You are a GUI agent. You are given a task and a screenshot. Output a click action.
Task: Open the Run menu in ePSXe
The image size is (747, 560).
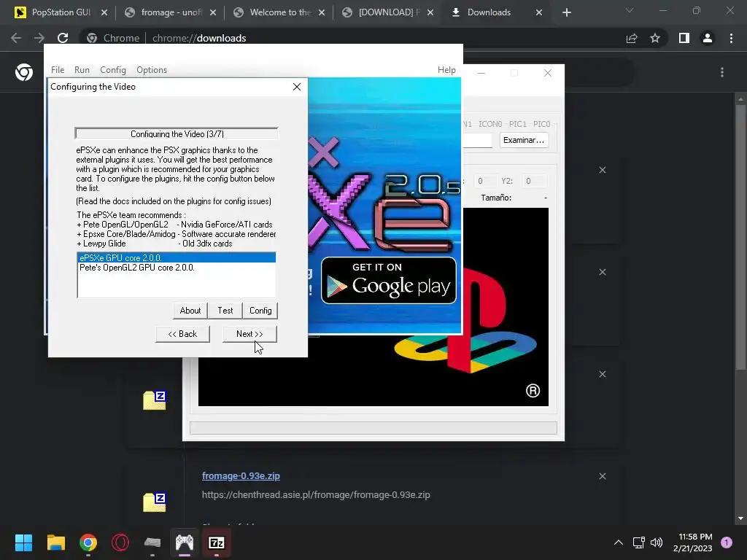click(x=82, y=69)
